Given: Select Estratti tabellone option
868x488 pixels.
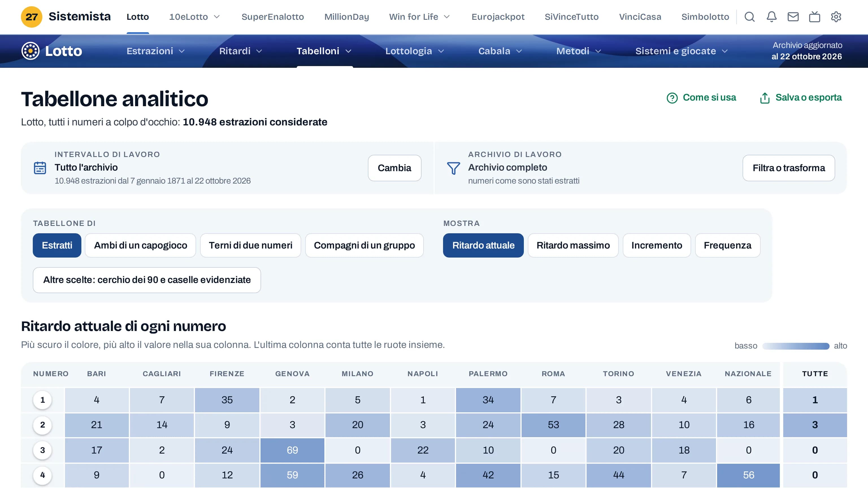Looking at the screenshot, I should coord(57,245).
